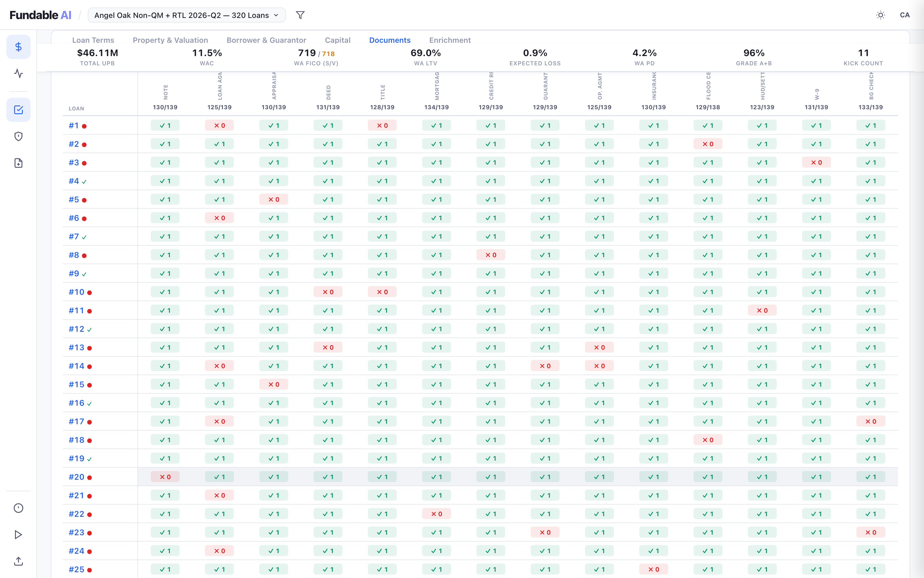The height and width of the screenshot is (578, 924).
Task: Click the red status dot beside loan #6
Action: point(84,219)
